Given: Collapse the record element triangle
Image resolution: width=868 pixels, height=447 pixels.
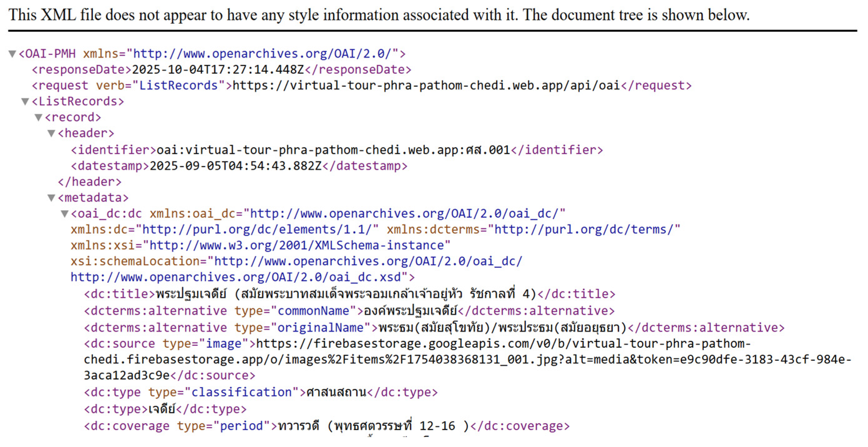Looking at the screenshot, I should 38,118.
